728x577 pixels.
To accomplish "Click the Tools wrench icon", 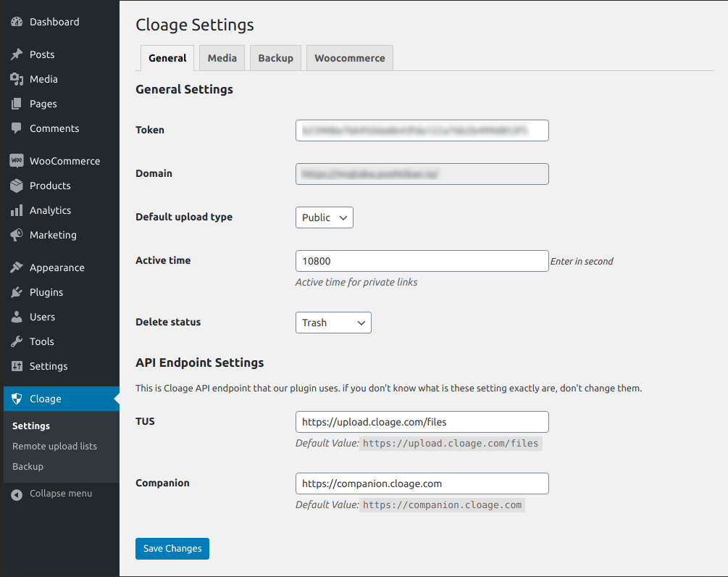I will tap(17, 341).
